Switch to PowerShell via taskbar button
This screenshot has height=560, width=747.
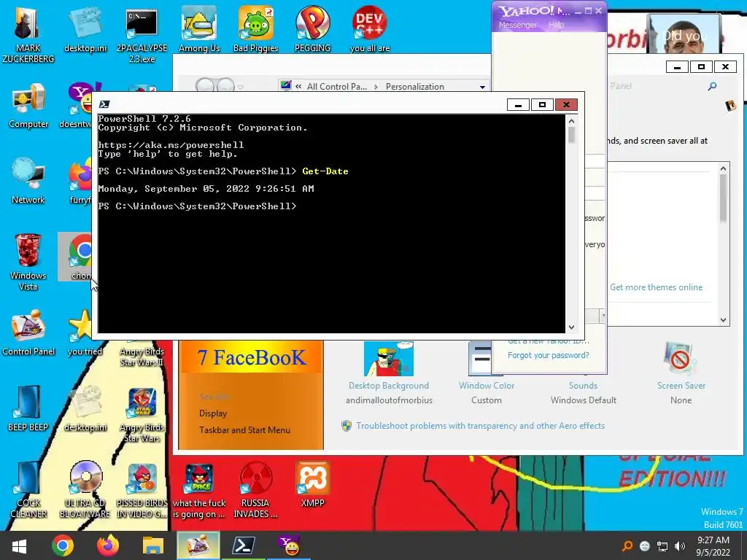[x=244, y=545]
